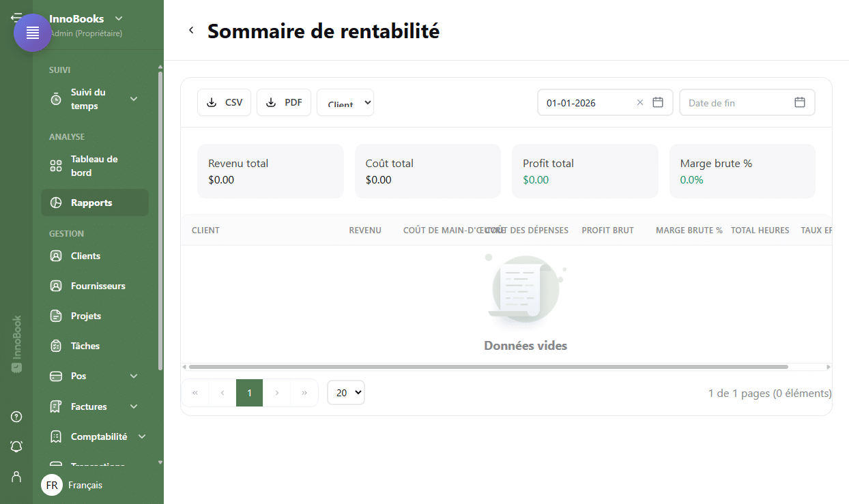849x504 pixels.
Task: Click the Tableau de bord grid icon
Action: click(x=56, y=166)
